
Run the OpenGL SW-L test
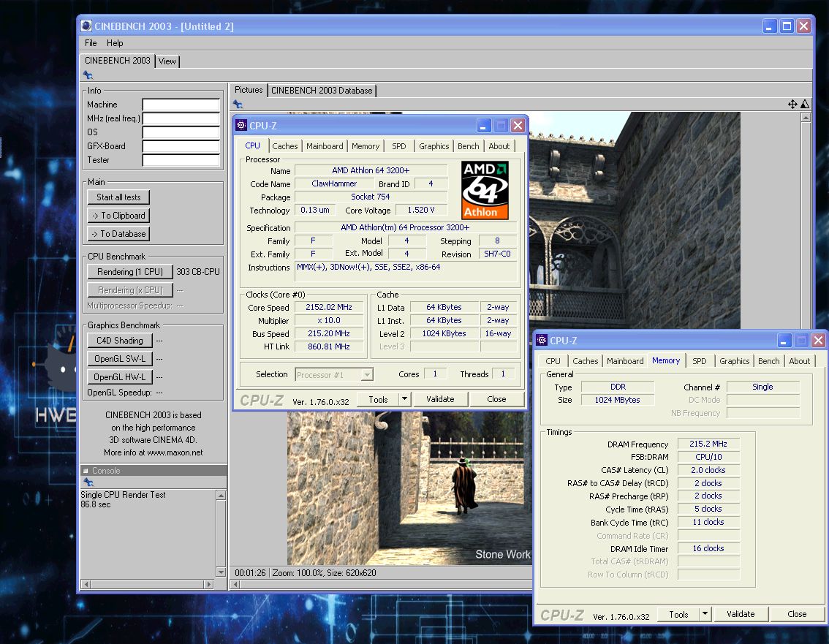120,358
